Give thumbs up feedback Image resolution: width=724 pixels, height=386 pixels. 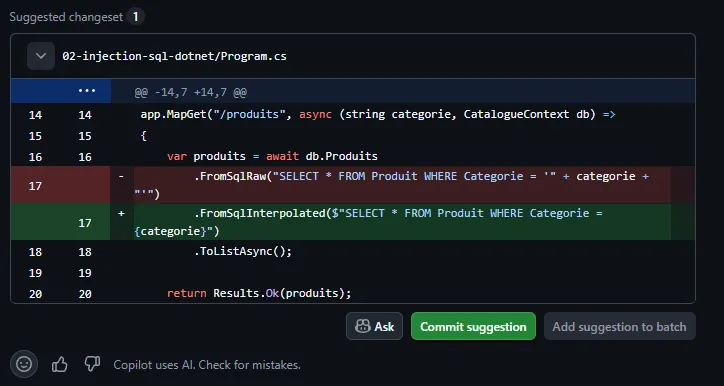tap(60, 365)
